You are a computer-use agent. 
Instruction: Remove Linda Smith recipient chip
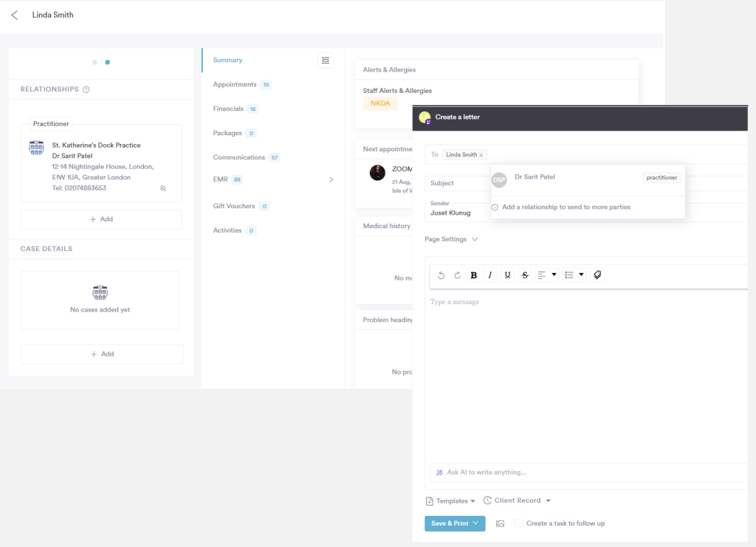pos(481,155)
